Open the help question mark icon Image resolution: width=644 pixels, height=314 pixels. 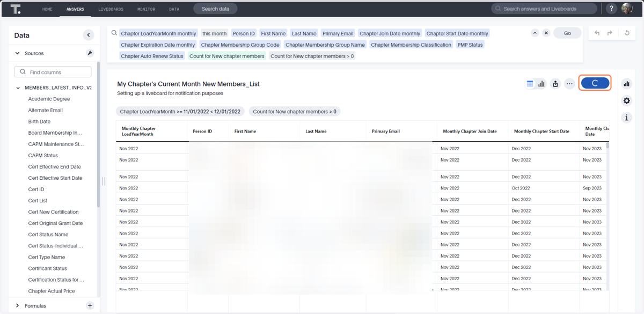611,9
